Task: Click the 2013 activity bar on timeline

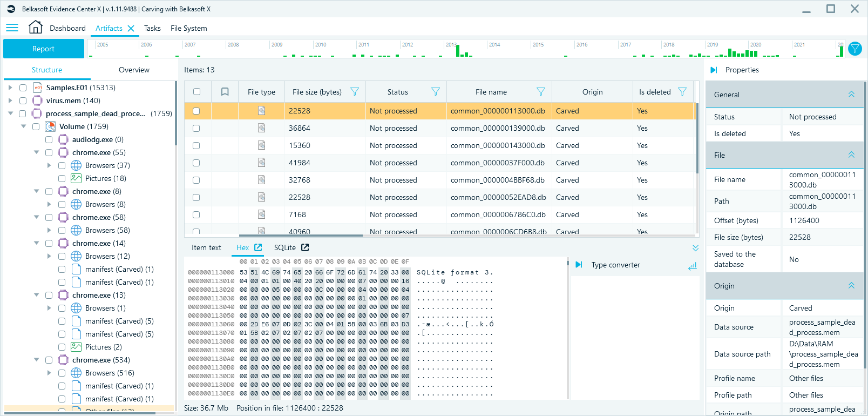Action: pyautogui.click(x=458, y=51)
